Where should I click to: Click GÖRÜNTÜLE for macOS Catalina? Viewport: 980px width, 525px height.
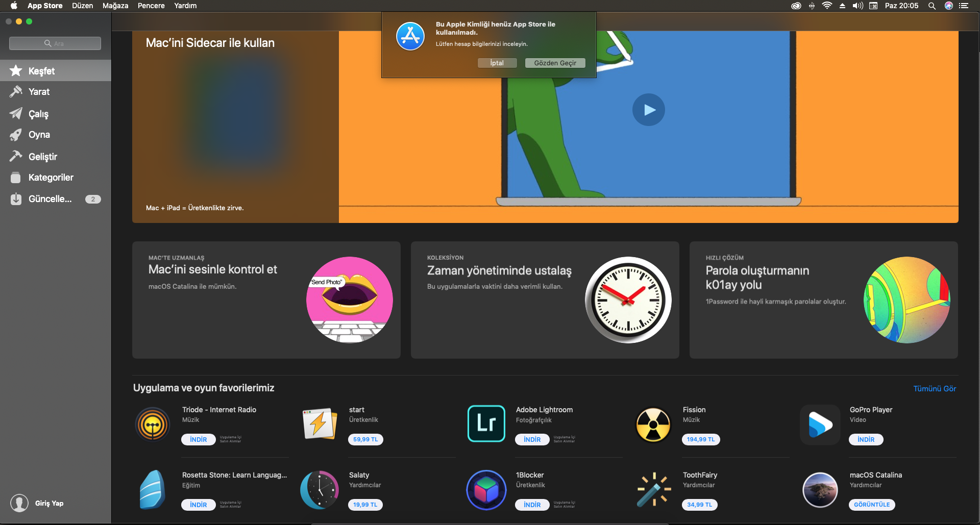[872, 505]
